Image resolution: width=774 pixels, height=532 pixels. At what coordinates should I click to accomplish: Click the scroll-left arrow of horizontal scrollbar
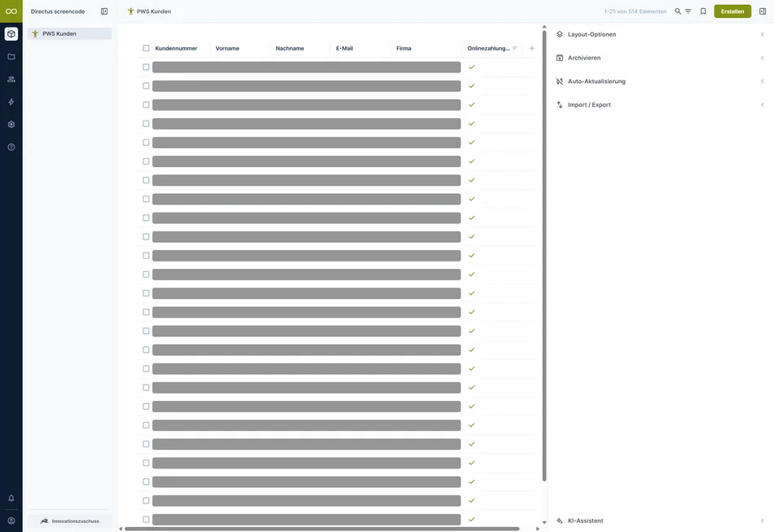(121, 529)
